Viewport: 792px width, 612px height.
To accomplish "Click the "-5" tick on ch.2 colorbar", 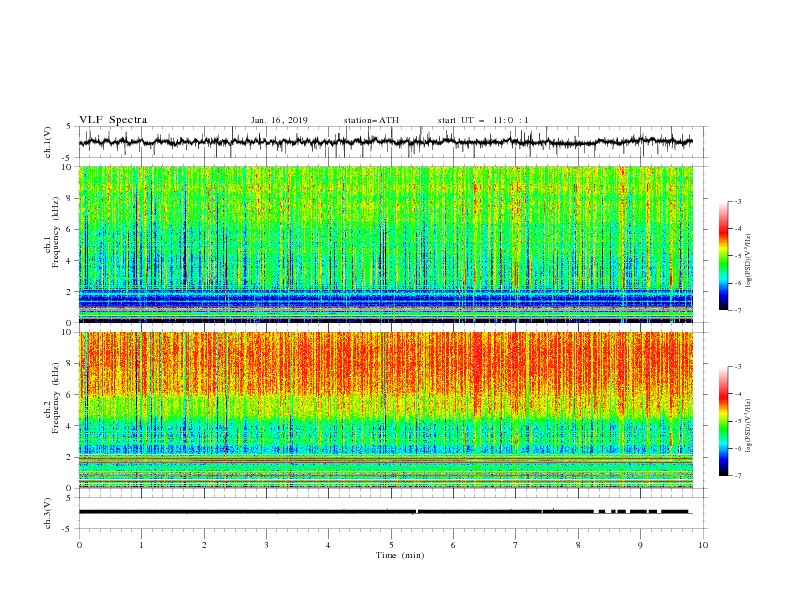I will pyautogui.click(x=737, y=421).
